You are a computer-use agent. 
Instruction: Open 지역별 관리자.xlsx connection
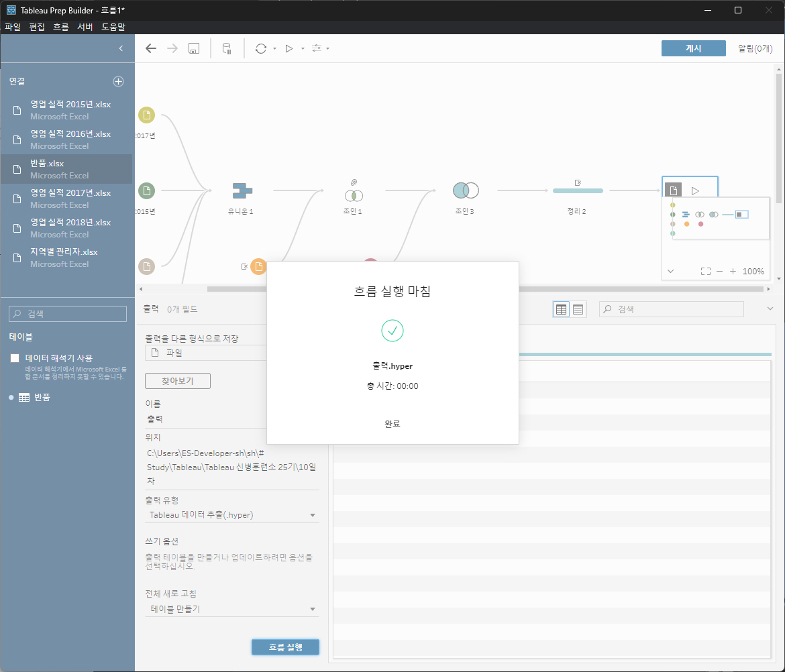[x=67, y=258]
